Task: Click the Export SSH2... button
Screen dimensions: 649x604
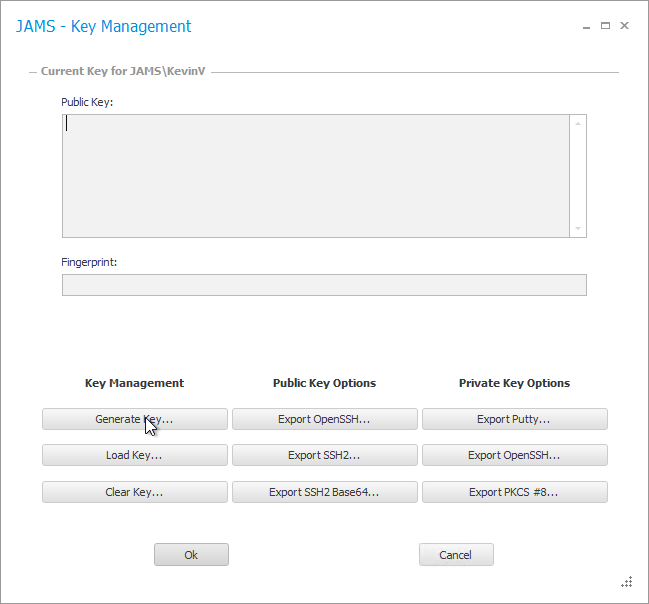Action: pyautogui.click(x=324, y=455)
